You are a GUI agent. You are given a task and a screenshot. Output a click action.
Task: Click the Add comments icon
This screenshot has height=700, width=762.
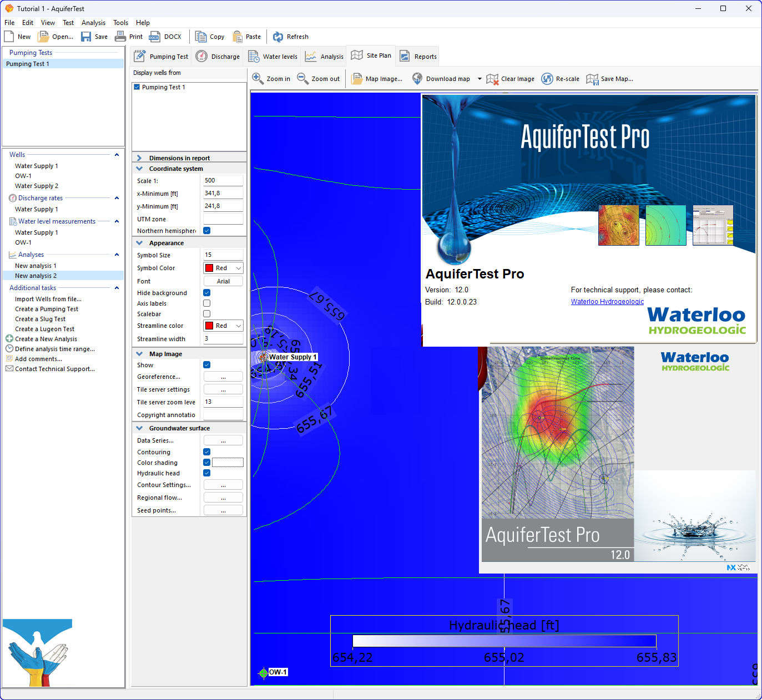pos(9,358)
